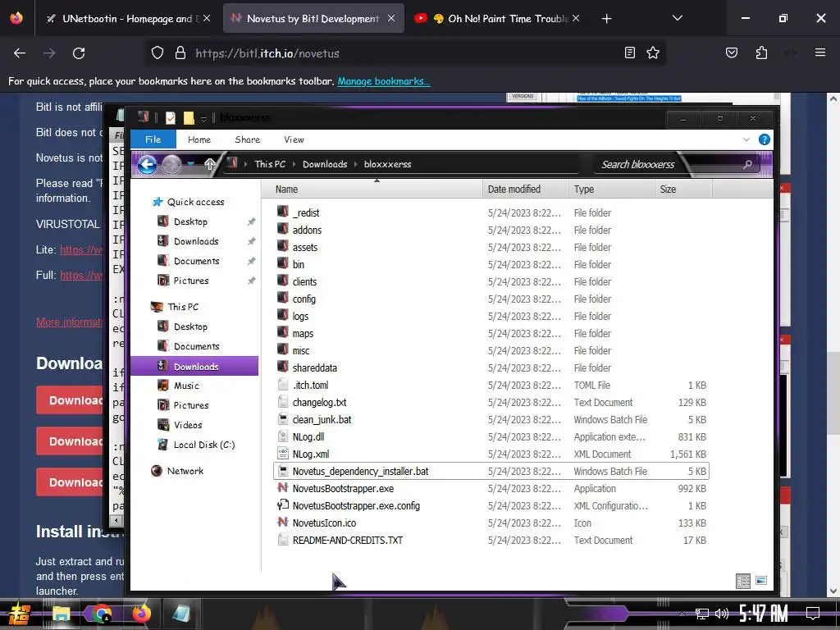Expand path arrow after Downloads breadcrumb

355,164
